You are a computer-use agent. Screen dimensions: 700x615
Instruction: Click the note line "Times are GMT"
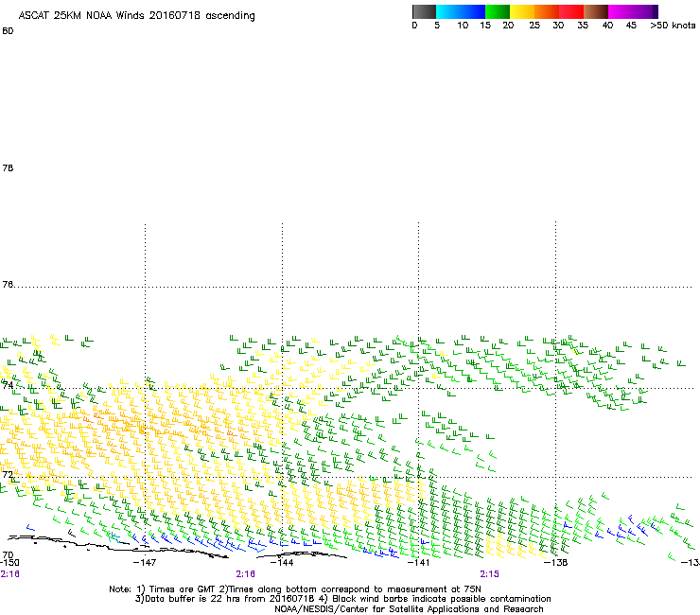point(183,589)
